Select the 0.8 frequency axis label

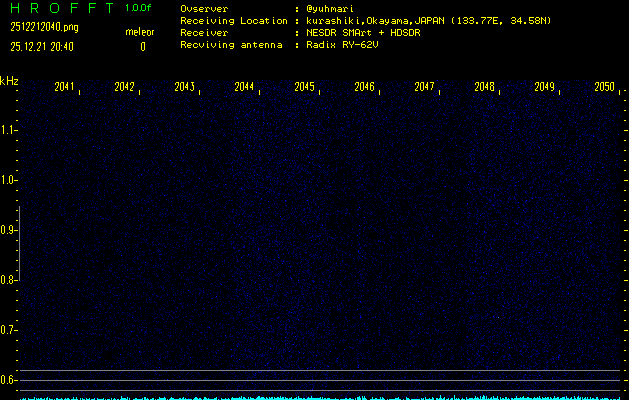pos(9,280)
